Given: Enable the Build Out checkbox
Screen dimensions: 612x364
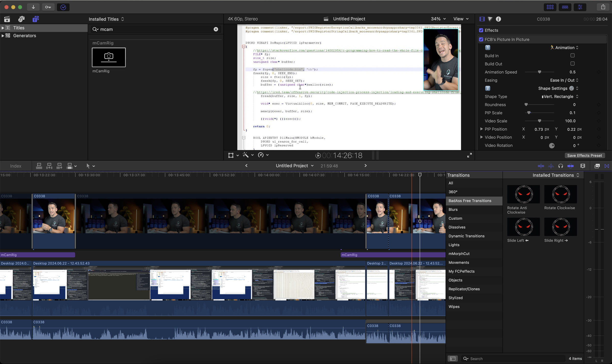Looking at the screenshot, I should [572, 64].
